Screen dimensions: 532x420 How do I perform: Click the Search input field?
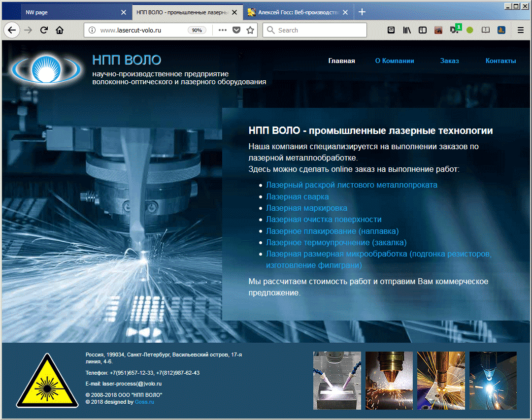[314, 30]
